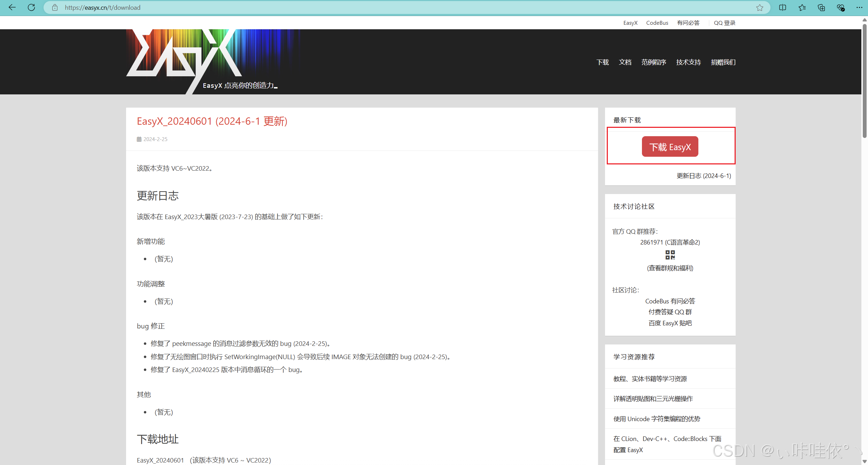Click the EasyX_20240225 消息循环 bug line
868x465 pixels.
click(227, 370)
